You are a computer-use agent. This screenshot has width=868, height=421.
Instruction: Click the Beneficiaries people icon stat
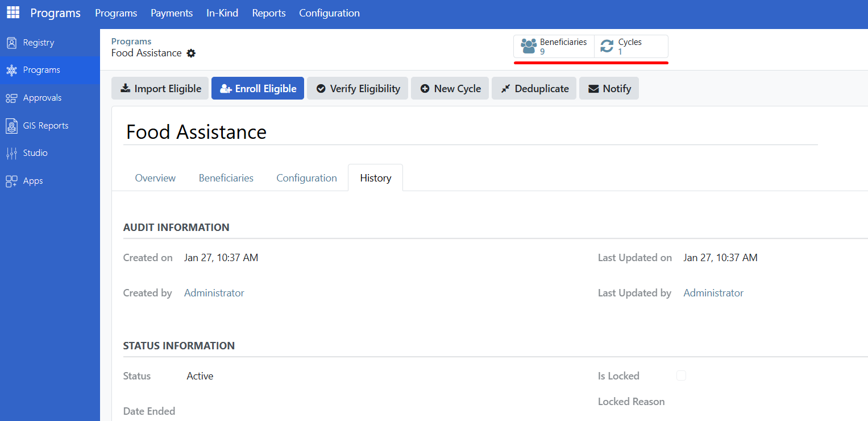[529, 46]
